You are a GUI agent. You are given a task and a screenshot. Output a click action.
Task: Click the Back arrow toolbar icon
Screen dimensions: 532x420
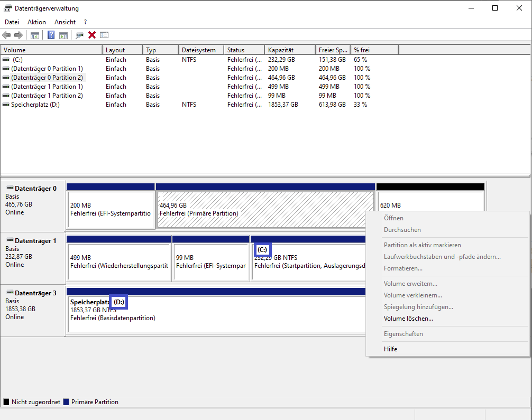(x=6, y=35)
